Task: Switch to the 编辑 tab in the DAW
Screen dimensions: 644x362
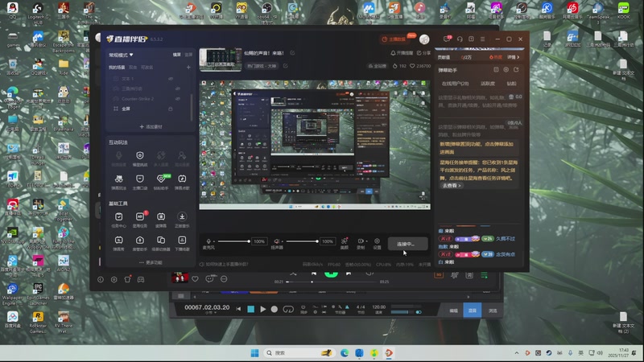Action: (x=453, y=311)
